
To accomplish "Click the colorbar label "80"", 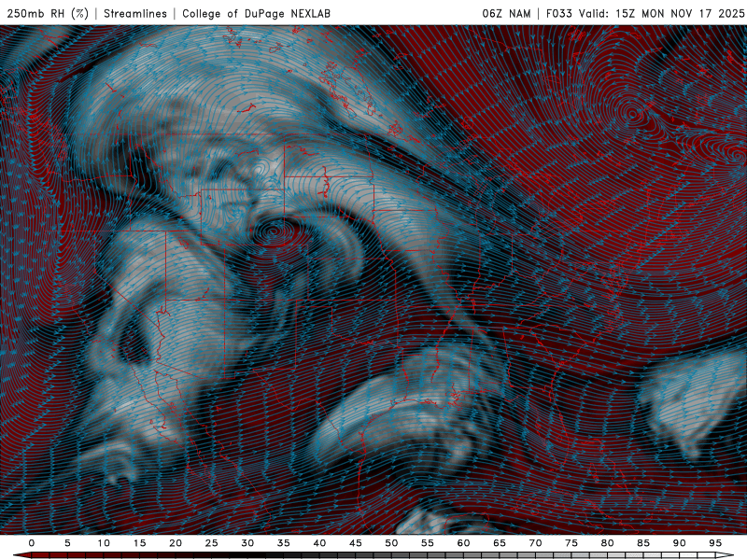I will tap(607, 543).
